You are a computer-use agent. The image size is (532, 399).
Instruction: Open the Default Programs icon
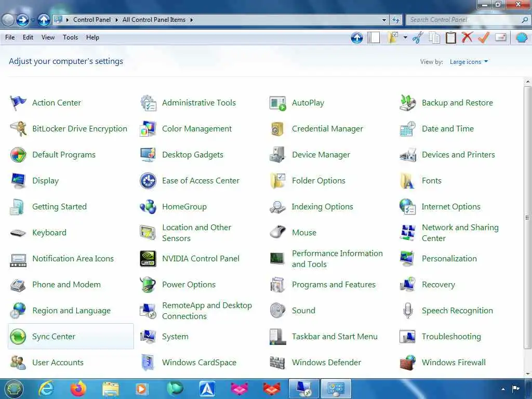[18, 155]
